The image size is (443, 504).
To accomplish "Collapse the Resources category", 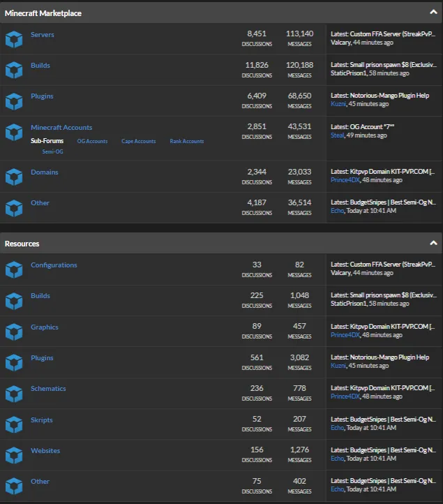I will click(x=434, y=243).
